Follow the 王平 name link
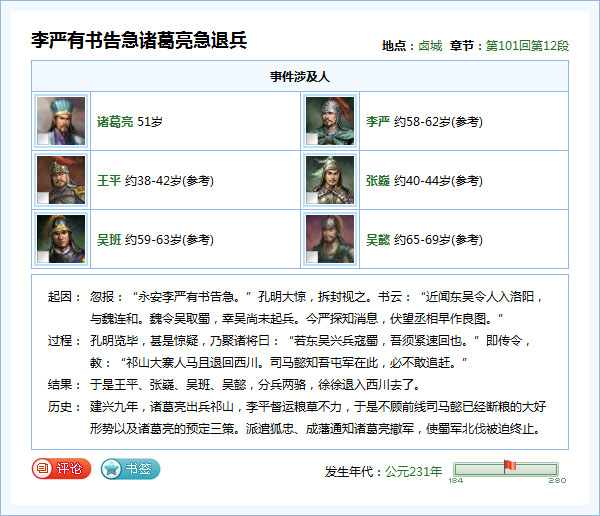The width and height of the screenshot is (600, 516). pyautogui.click(x=108, y=181)
